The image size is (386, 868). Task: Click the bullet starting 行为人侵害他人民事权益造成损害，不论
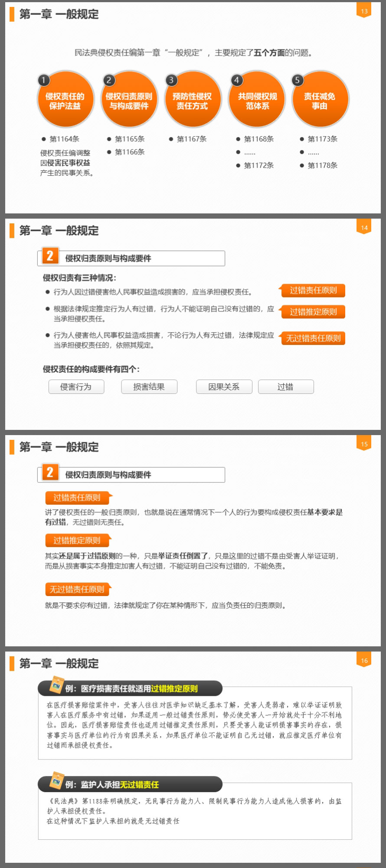coord(160,340)
